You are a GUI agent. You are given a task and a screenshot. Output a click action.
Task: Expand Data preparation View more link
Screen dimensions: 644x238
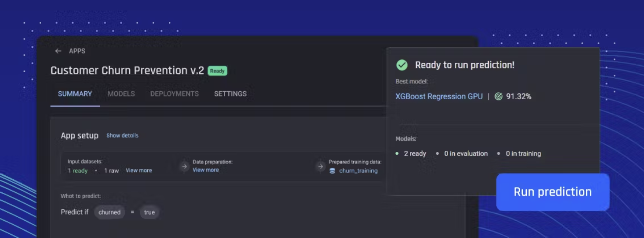point(206,170)
